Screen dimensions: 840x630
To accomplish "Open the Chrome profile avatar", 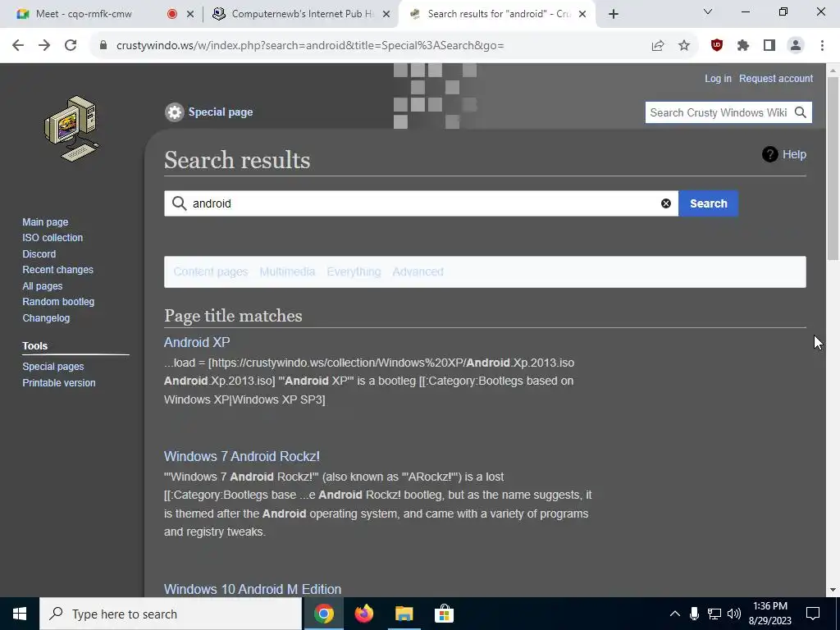I will [x=796, y=46].
